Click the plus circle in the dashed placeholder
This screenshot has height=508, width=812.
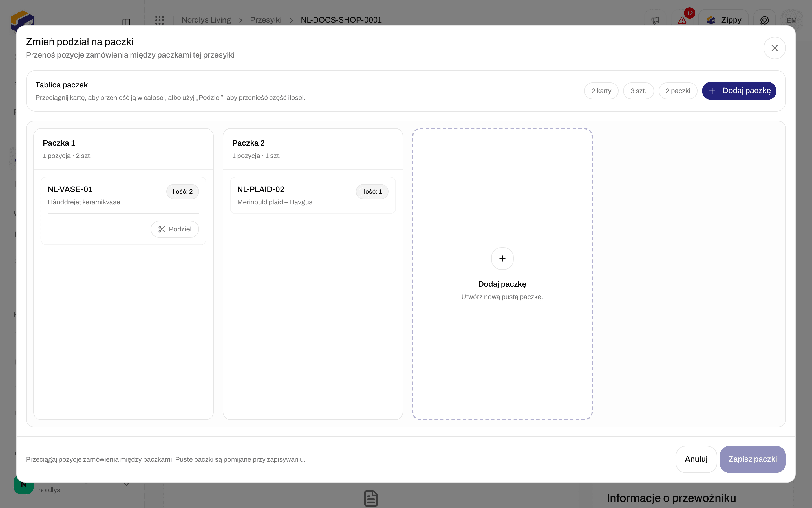[x=502, y=258]
